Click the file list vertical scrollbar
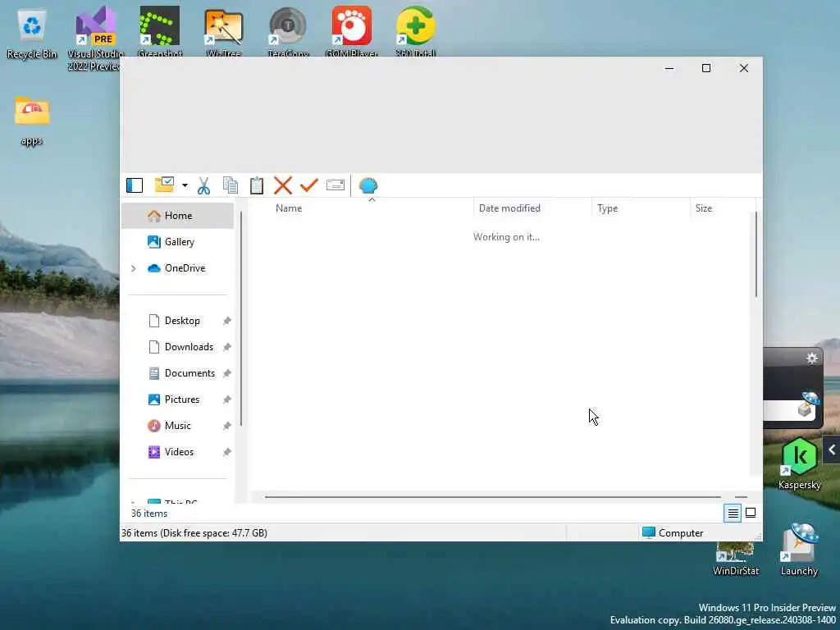Viewport: 840px width, 630px height. point(756,254)
